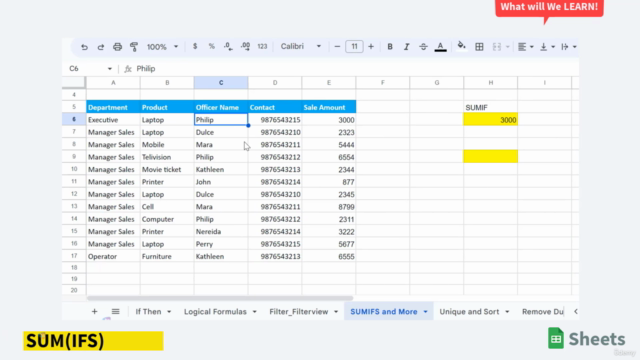Switch to the If Then tab
Screen dimensions: 640x360
tap(148, 312)
